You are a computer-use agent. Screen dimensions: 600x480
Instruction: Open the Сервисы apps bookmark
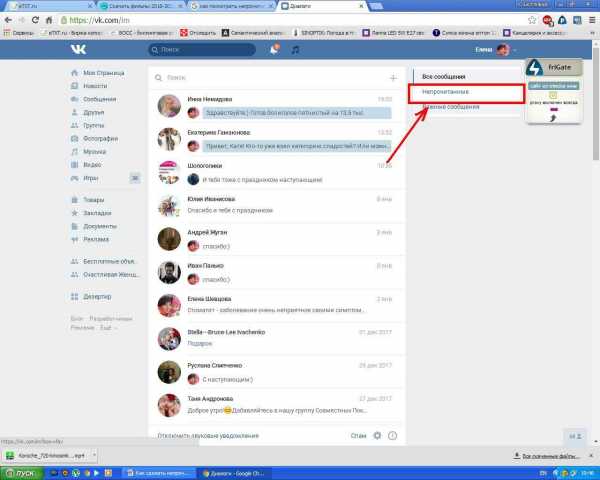tap(19, 33)
